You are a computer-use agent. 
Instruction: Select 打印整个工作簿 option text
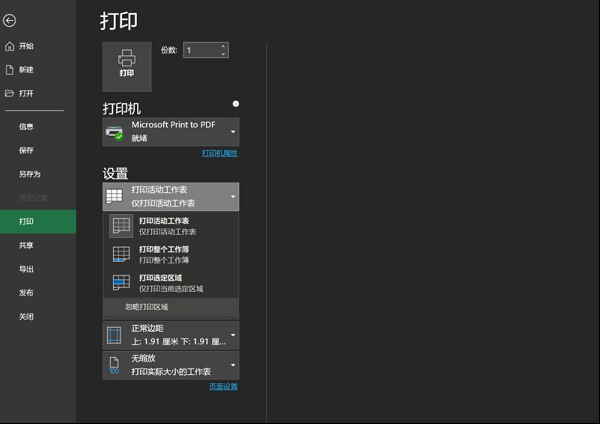pos(164,250)
